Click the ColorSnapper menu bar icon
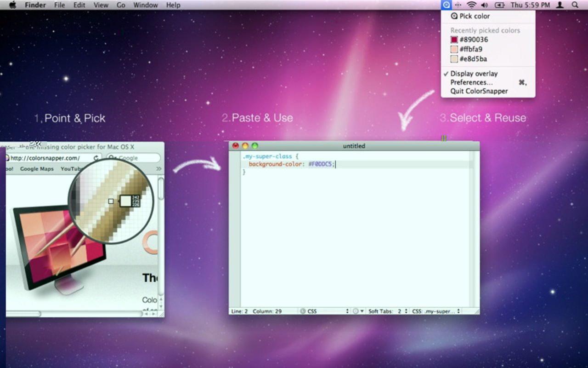The width and height of the screenshot is (588, 368). pyautogui.click(x=446, y=5)
